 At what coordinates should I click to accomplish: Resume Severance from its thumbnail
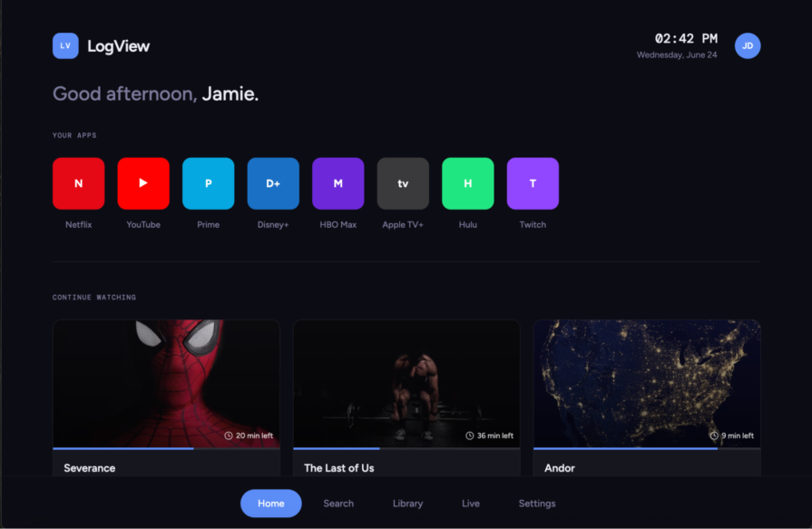pos(166,384)
